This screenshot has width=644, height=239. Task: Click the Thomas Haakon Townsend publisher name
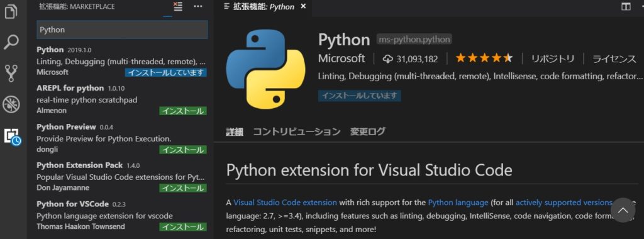80,226
